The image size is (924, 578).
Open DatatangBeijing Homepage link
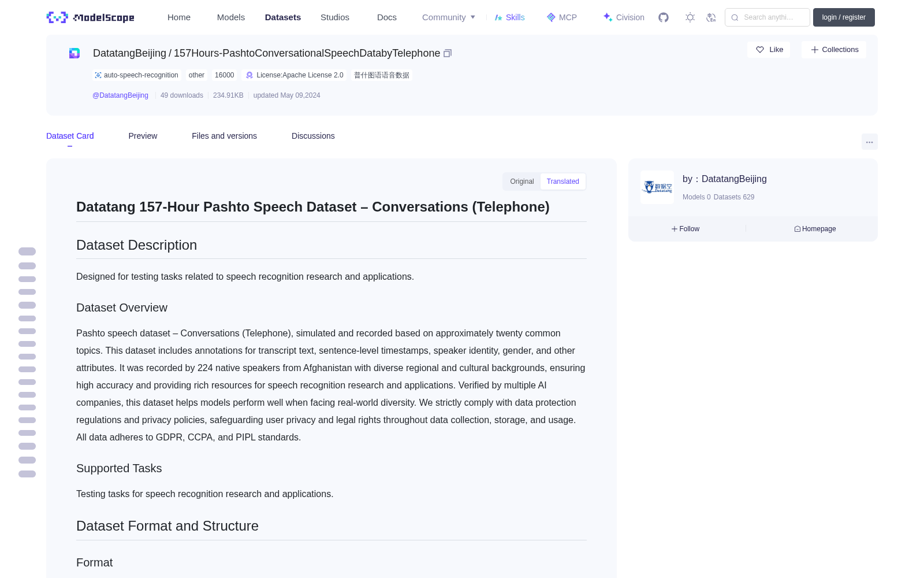click(x=815, y=229)
